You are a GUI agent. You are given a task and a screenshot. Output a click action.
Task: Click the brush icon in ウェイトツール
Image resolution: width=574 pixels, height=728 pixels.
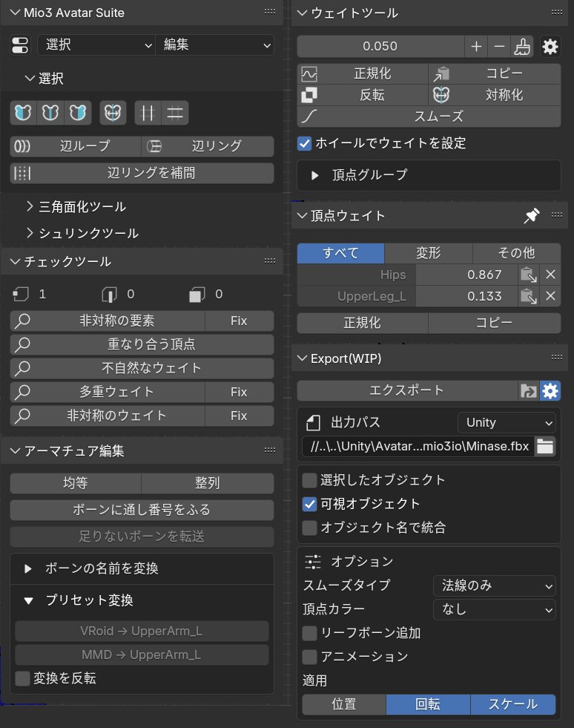pos(521,47)
